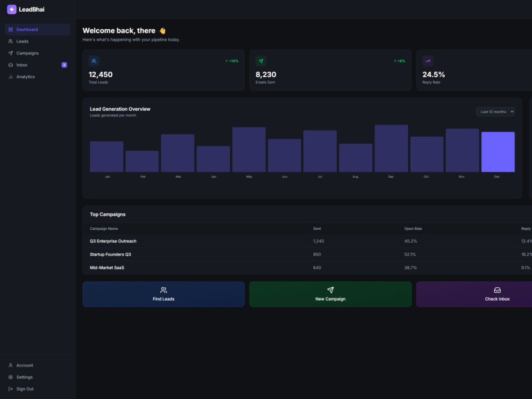The height and width of the screenshot is (399, 532).
Task: Open the Campaigns section
Action: (38, 53)
